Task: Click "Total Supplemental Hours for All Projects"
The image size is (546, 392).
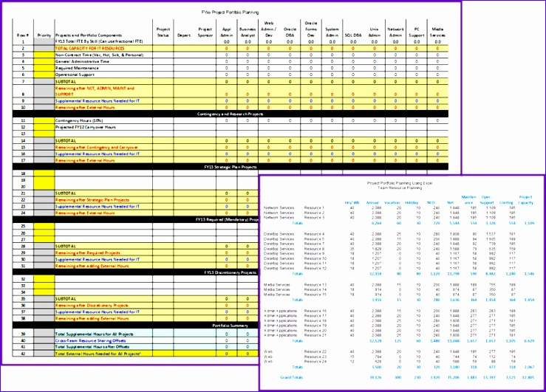Action: pyautogui.click(x=94, y=334)
